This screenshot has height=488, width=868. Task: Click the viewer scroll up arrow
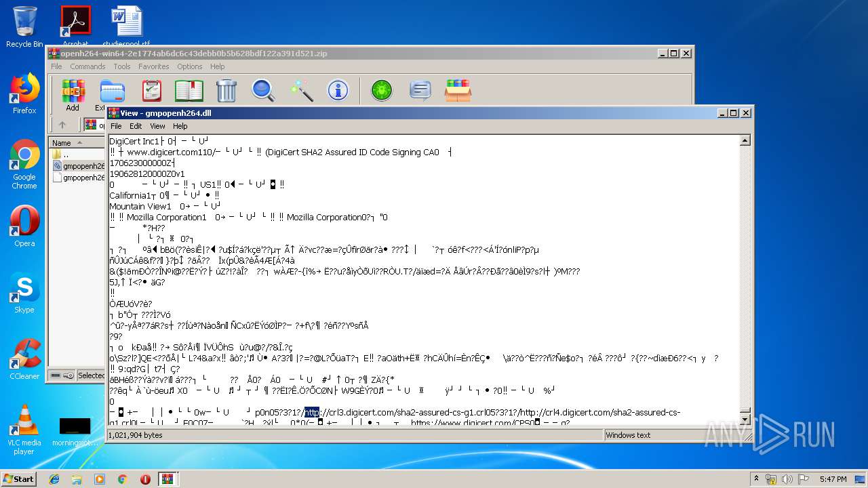click(x=745, y=141)
